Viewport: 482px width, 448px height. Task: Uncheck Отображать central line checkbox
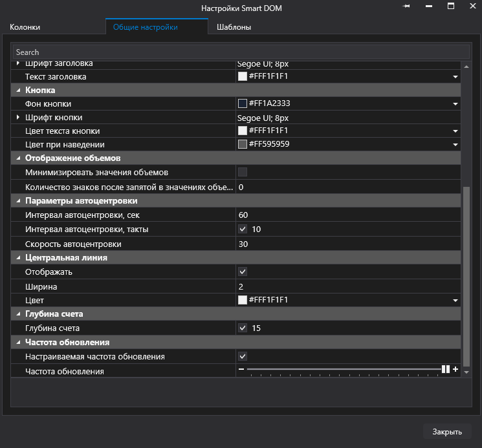pyautogui.click(x=243, y=272)
